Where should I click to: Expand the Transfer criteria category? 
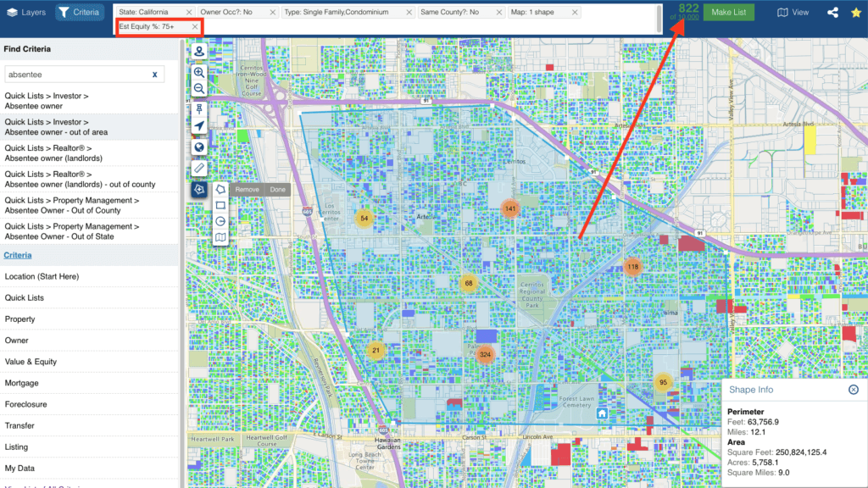(x=89, y=425)
